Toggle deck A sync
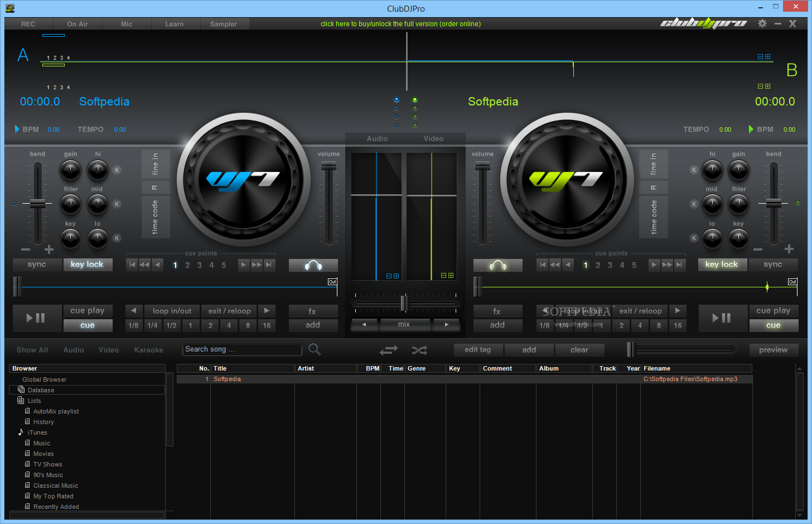Viewport: 812px width, 524px height. (x=37, y=265)
